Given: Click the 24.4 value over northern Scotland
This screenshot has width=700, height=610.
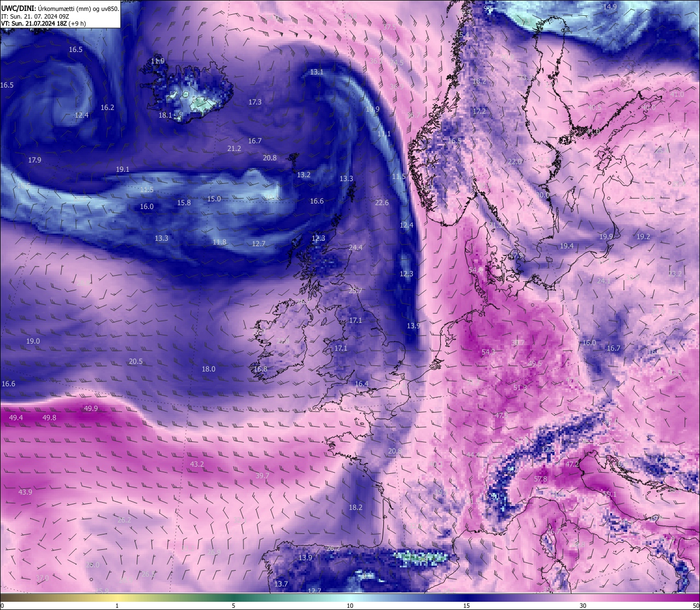Looking at the screenshot, I should (355, 248).
